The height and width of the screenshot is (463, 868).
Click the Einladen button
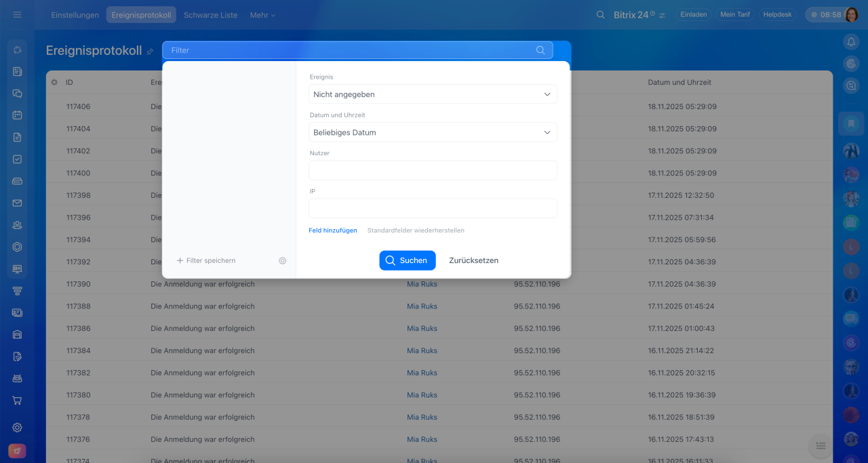click(693, 14)
